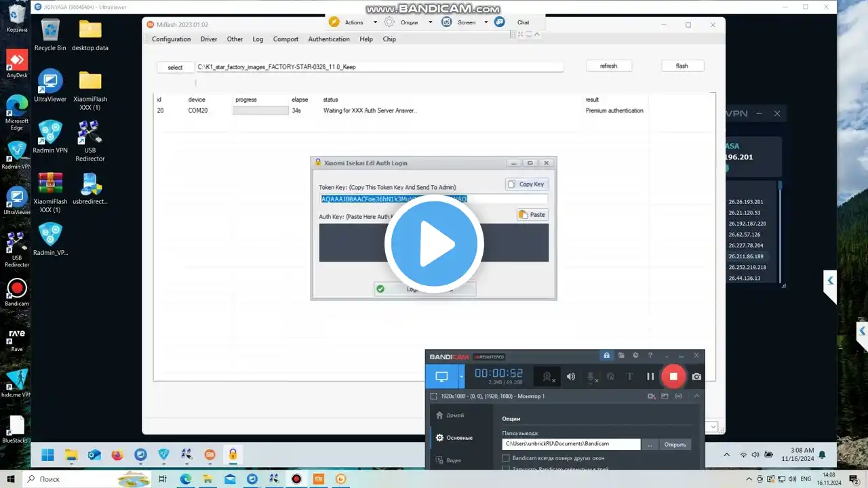The image size is (868, 488).
Task: Click the Token Key text field
Action: coord(433,199)
